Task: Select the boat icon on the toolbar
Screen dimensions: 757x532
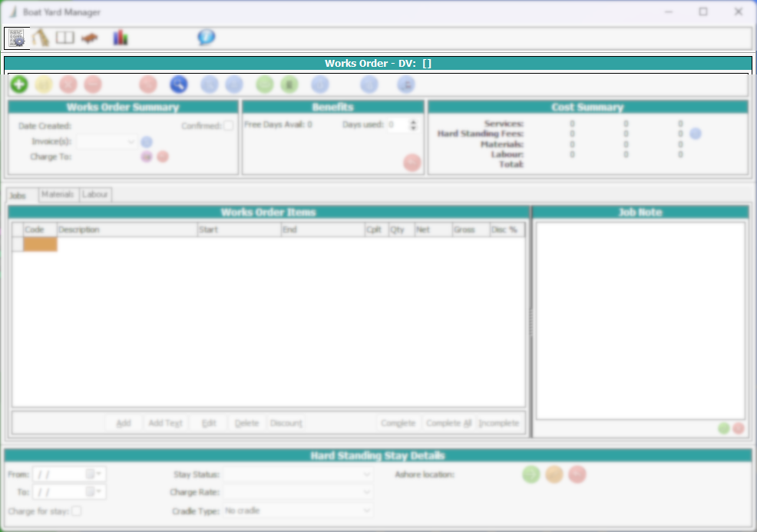Action: pos(90,38)
